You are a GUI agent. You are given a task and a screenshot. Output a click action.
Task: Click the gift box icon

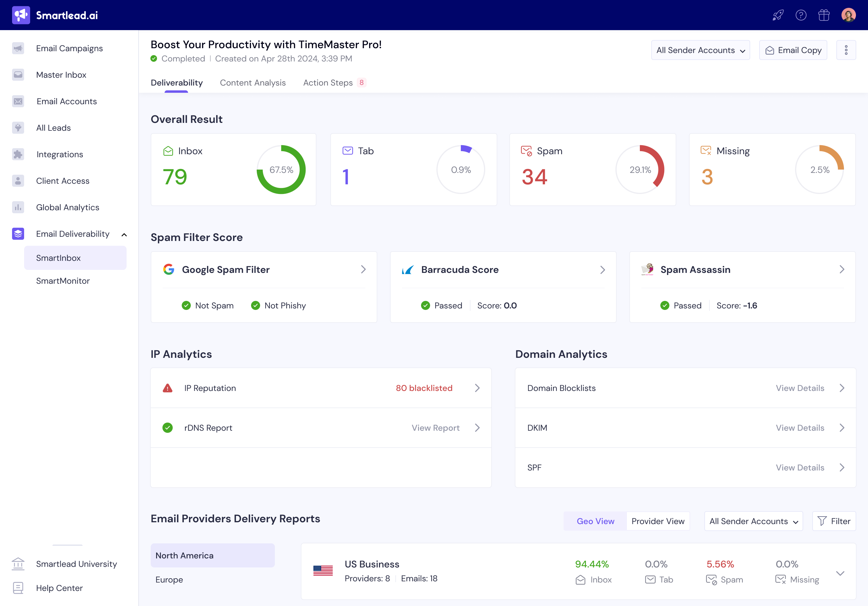[x=824, y=15]
